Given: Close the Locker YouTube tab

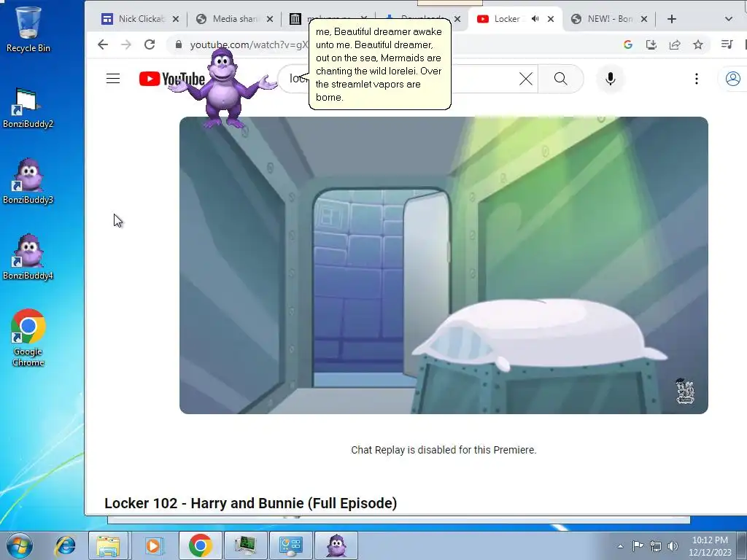Looking at the screenshot, I should pyautogui.click(x=551, y=19).
